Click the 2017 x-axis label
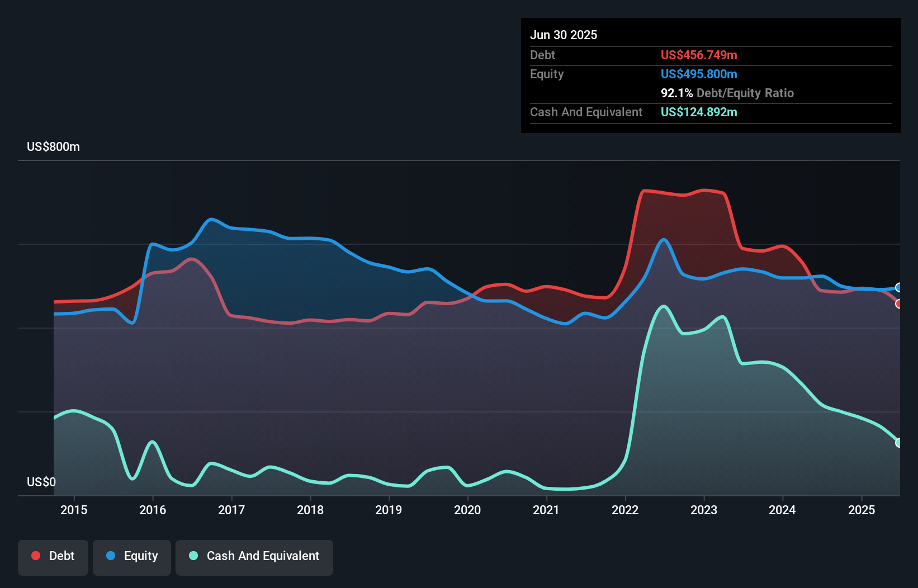Image resolution: width=918 pixels, height=588 pixels. coord(231,510)
